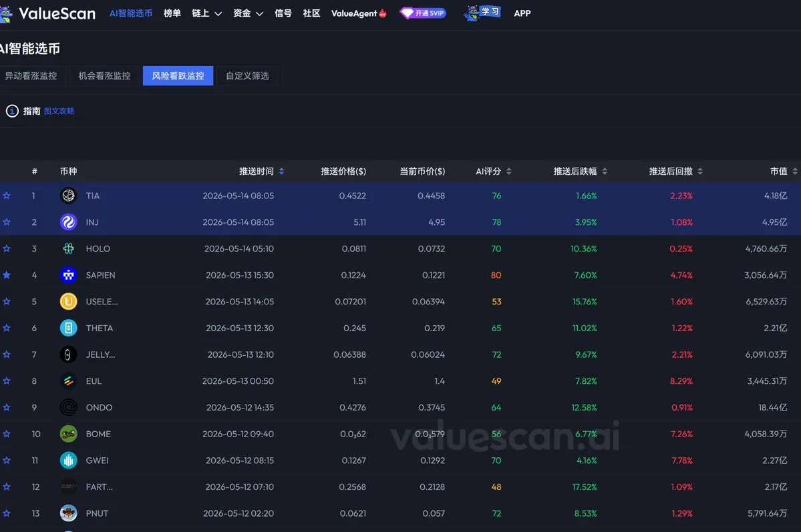Open the JELLY... coin icon
This screenshot has width=801, height=532.
tap(68, 354)
